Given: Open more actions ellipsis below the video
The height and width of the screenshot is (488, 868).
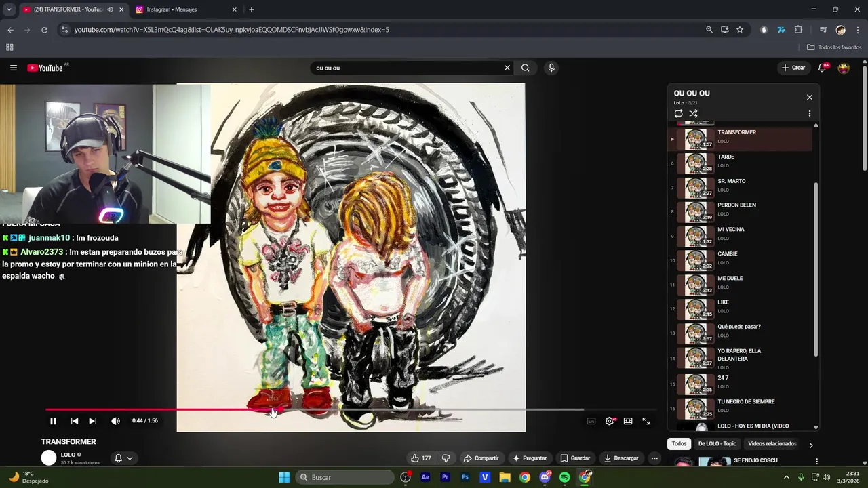Looking at the screenshot, I should 654,458.
